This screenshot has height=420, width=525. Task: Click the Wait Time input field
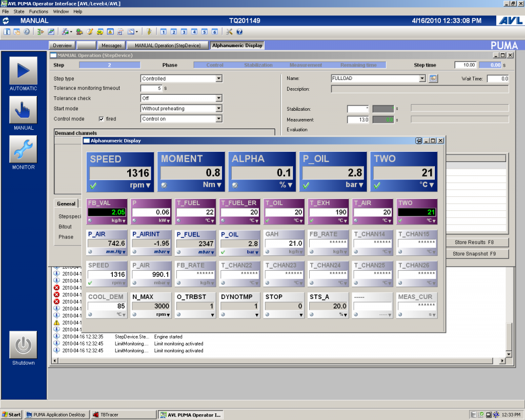498,78
